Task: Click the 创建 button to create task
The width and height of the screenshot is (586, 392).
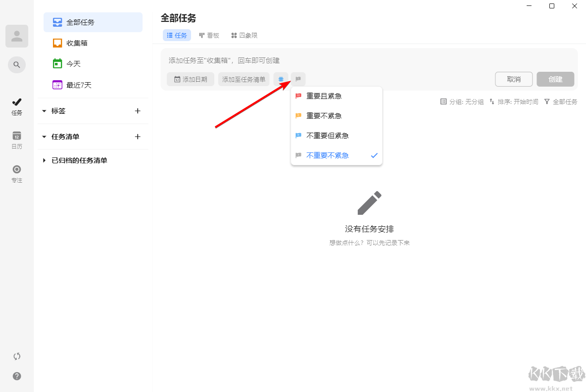Action: pos(555,79)
